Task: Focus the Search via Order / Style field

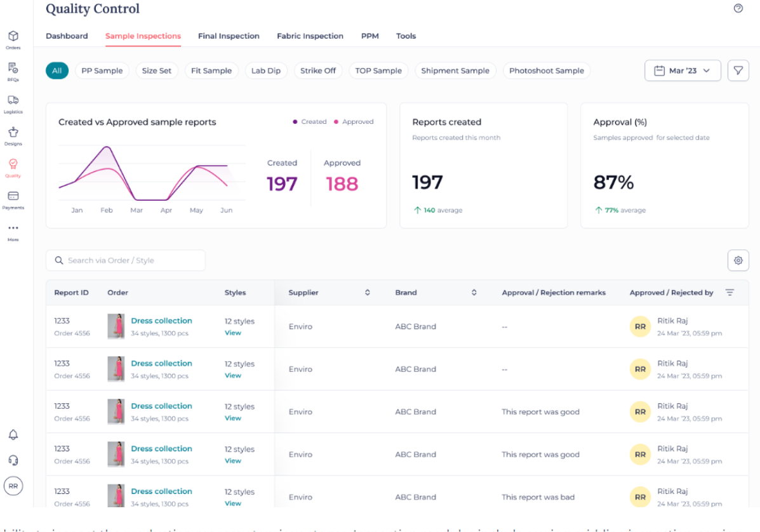Action: (126, 260)
